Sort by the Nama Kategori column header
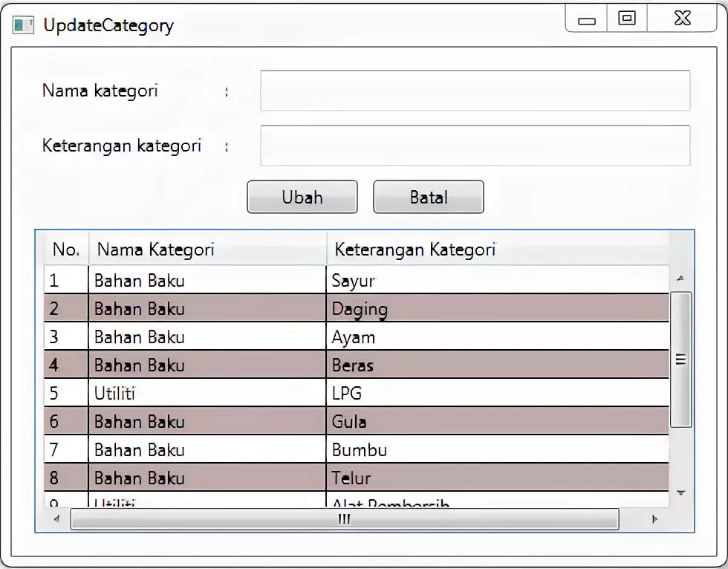Screen dimensions: 728x569 (207, 250)
